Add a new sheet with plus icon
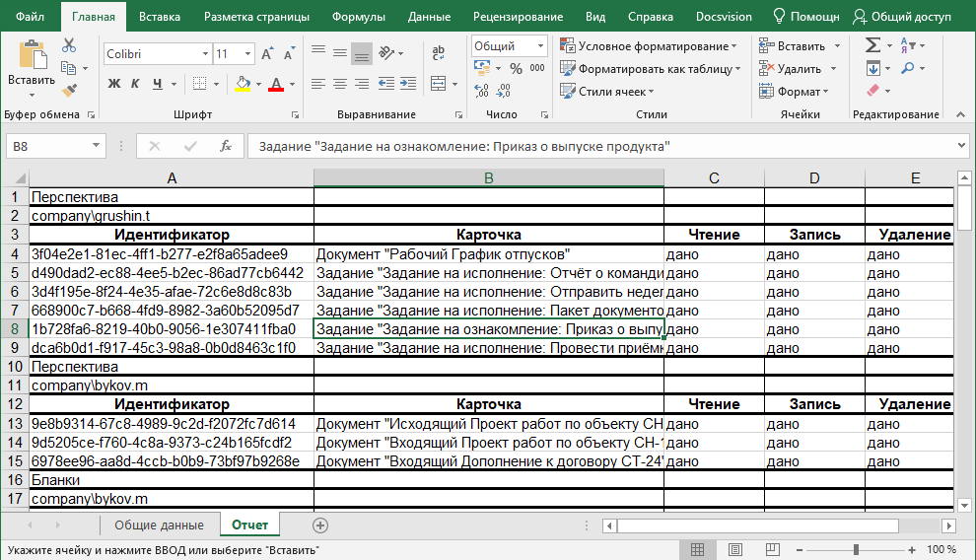The width and height of the screenshot is (976, 560). 319,525
